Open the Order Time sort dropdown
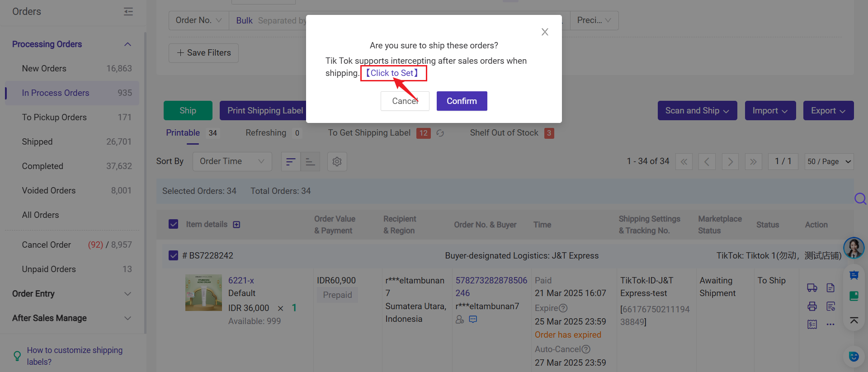Image resolution: width=868 pixels, height=372 pixels. click(x=232, y=161)
